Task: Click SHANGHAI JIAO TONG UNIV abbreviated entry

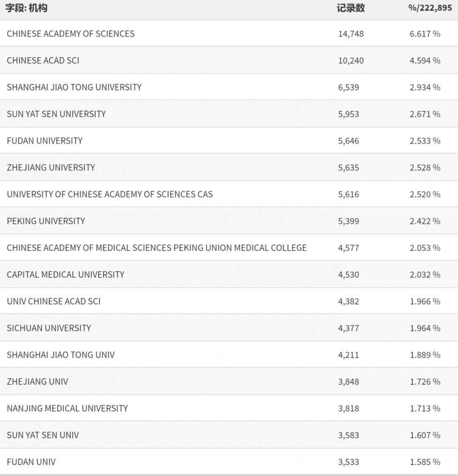Action: point(61,355)
